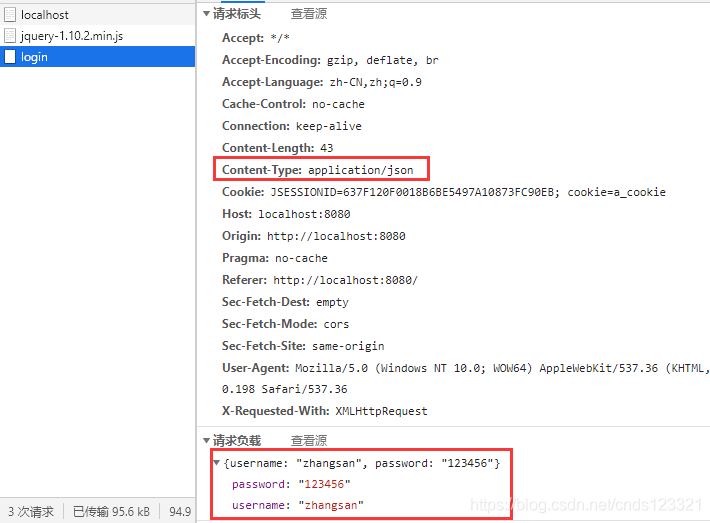
Task: Select the localhost request row
Action: coord(97,14)
